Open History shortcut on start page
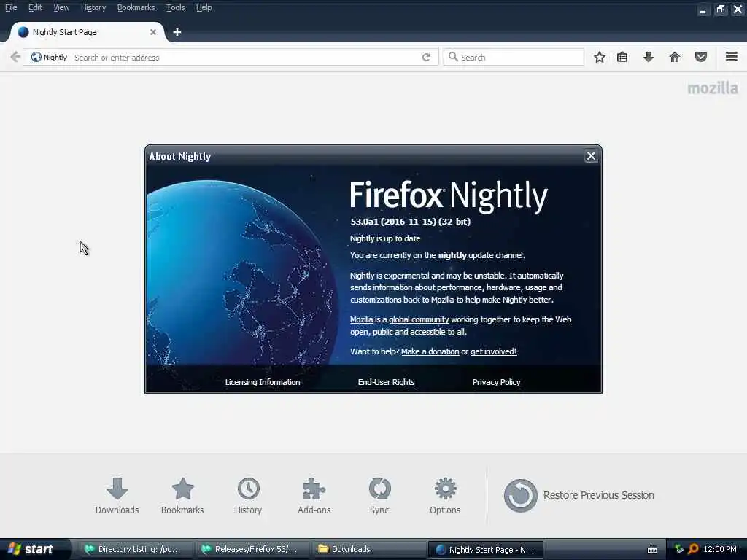 tap(248, 495)
